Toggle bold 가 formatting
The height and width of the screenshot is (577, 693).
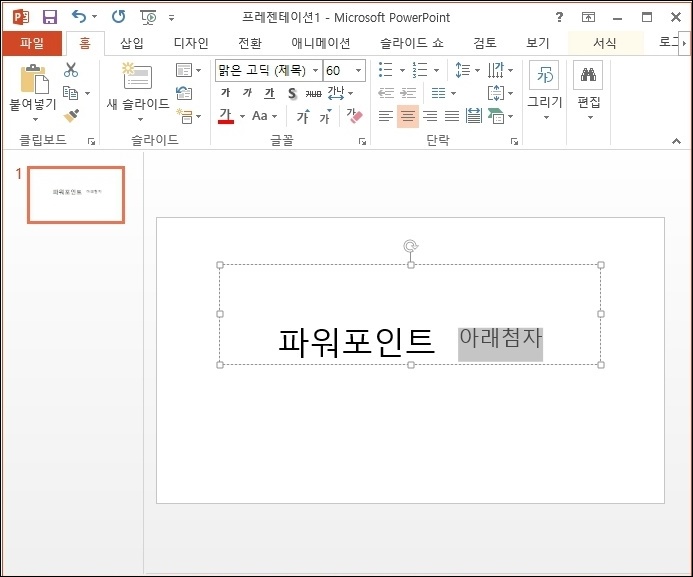pos(225,93)
